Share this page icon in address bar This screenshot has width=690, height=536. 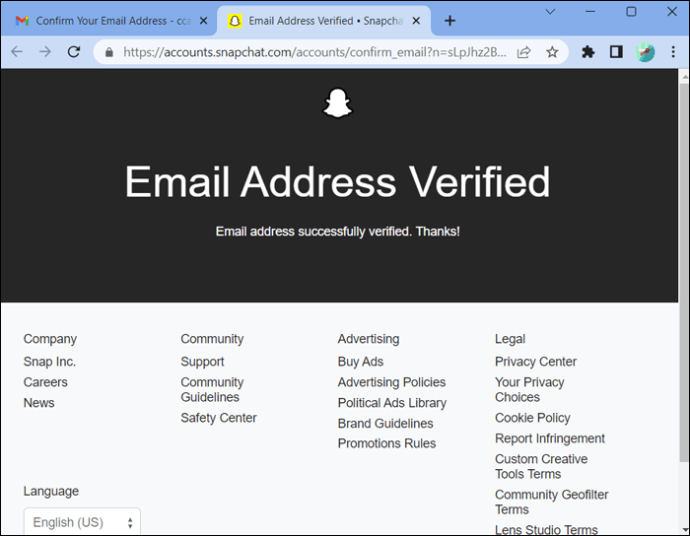pos(524,52)
